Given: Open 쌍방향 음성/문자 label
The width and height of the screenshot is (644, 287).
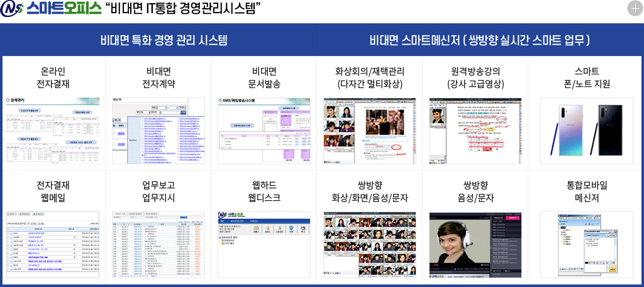Looking at the screenshot, I should tap(475, 191).
